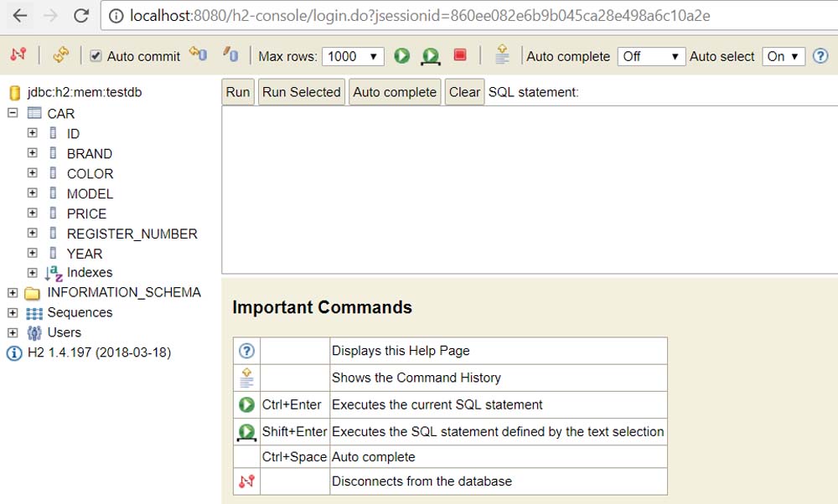
Task: Collapse the CAR table node
Action: click(x=13, y=113)
